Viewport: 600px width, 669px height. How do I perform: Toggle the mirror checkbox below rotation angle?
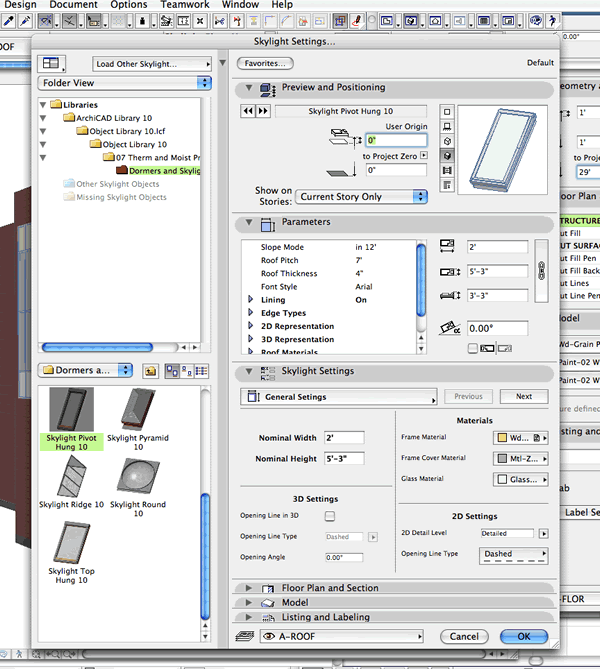(472, 348)
